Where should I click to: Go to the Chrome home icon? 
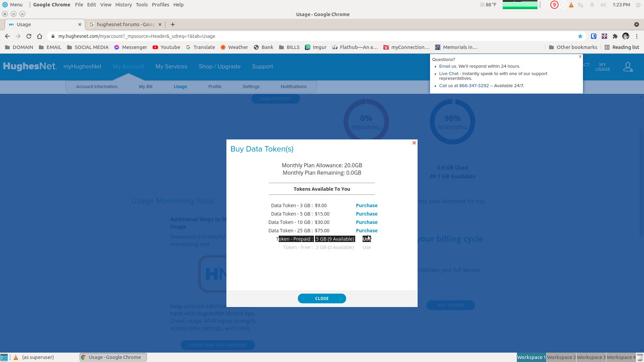click(40, 36)
